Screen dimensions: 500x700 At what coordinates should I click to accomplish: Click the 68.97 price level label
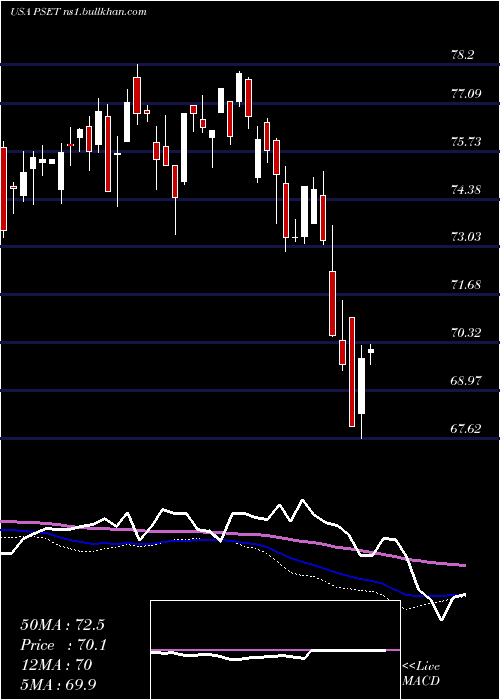(x=466, y=381)
